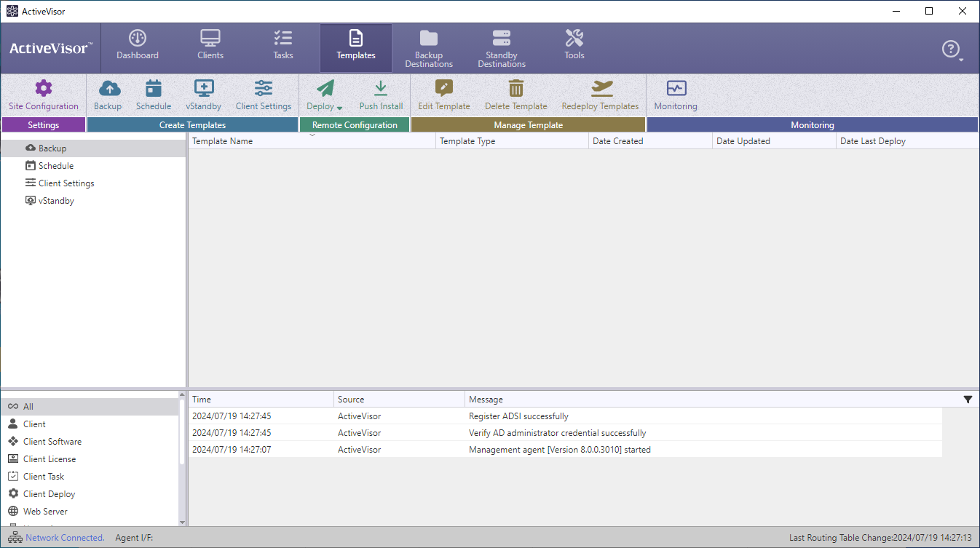The image size is (980, 548).
Task: Sort by Date Updated column
Action: coord(775,141)
